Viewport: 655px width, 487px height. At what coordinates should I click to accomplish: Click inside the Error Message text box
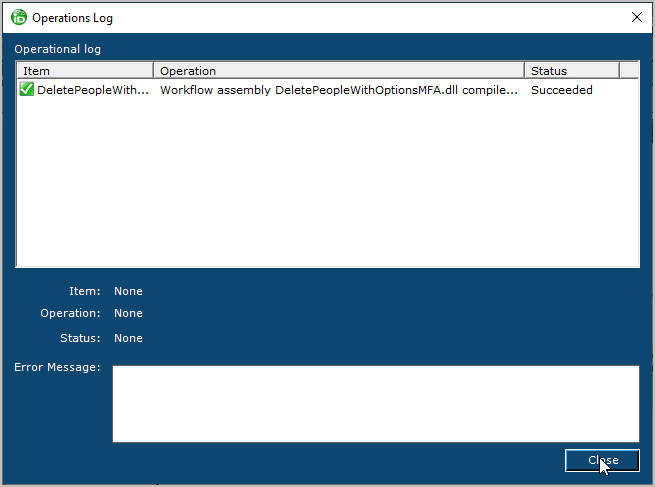click(375, 403)
